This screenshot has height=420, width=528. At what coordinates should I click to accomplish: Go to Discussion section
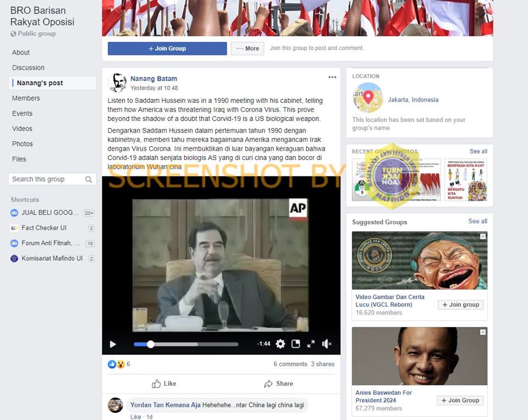pos(28,68)
